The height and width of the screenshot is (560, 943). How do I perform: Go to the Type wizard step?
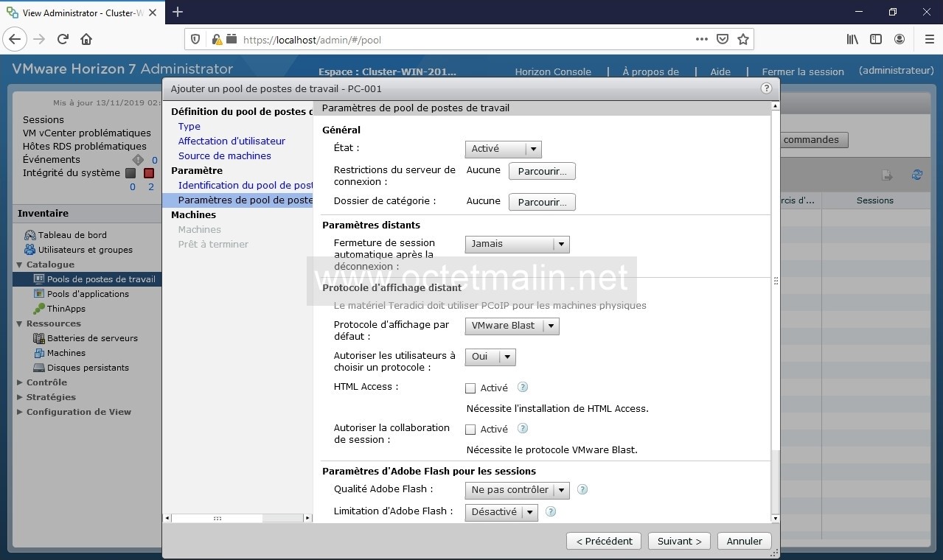pyautogui.click(x=189, y=127)
